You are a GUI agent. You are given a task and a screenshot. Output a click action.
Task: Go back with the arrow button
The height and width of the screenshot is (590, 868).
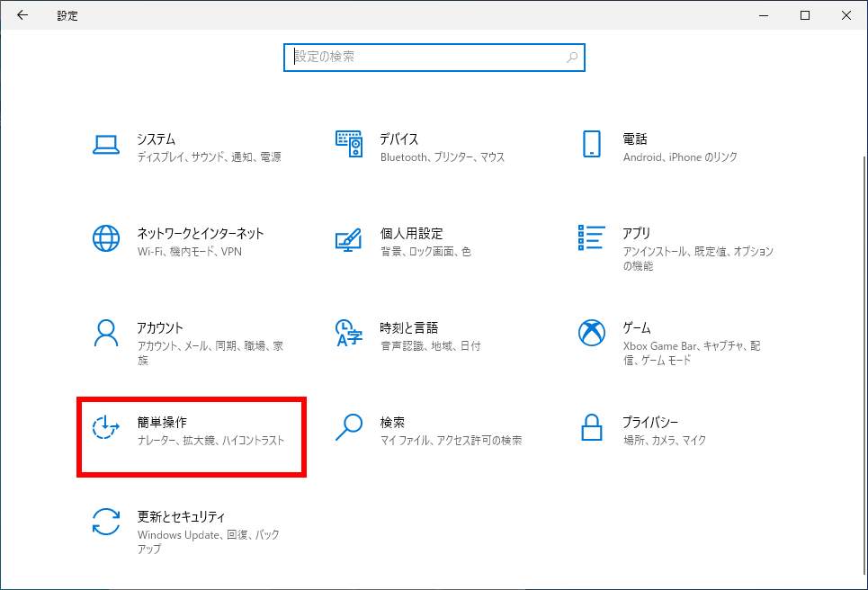[x=22, y=15]
